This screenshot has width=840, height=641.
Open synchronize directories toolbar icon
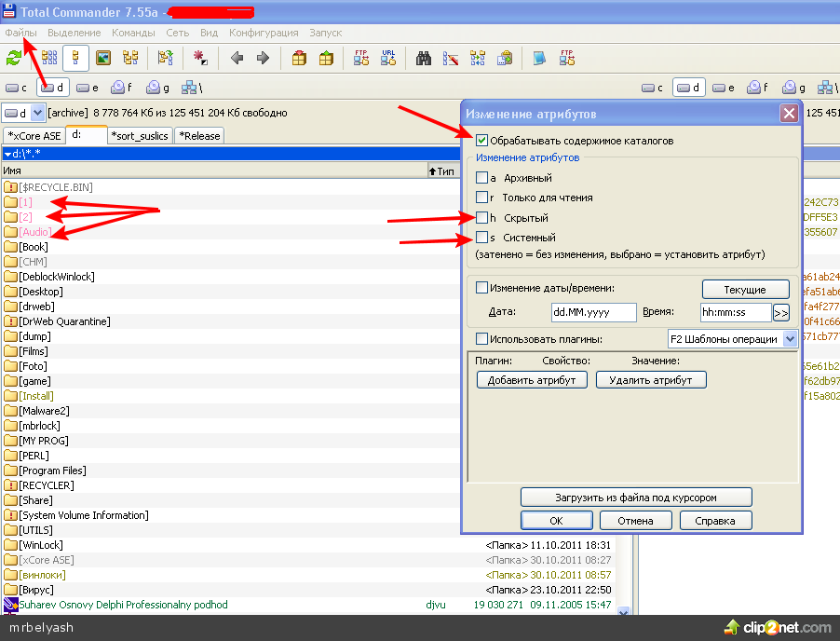[478, 58]
